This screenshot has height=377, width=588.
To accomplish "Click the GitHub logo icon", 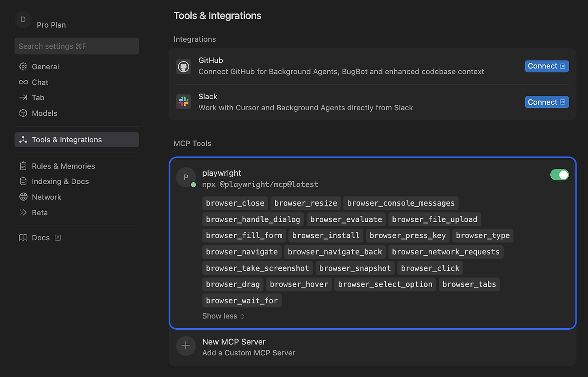I will tap(184, 66).
